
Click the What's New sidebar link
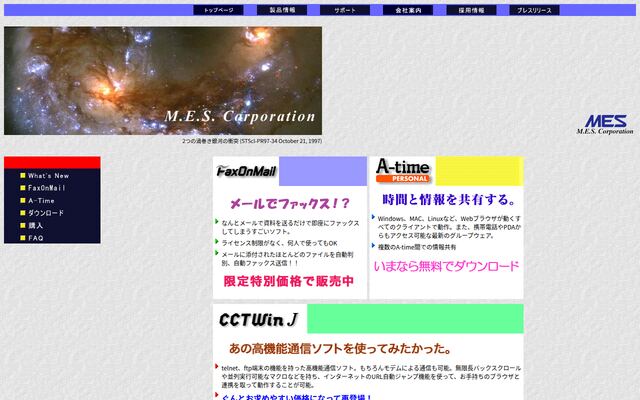(x=49, y=176)
